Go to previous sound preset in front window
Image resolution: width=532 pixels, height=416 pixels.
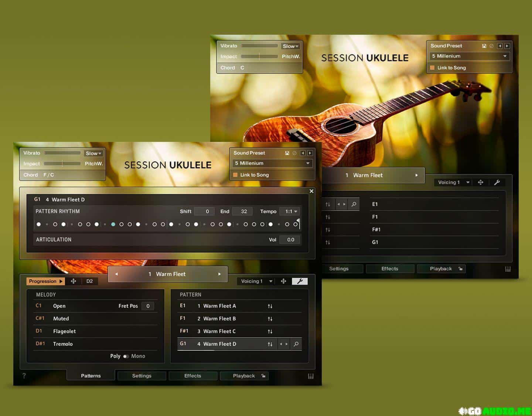click(303, 153)
